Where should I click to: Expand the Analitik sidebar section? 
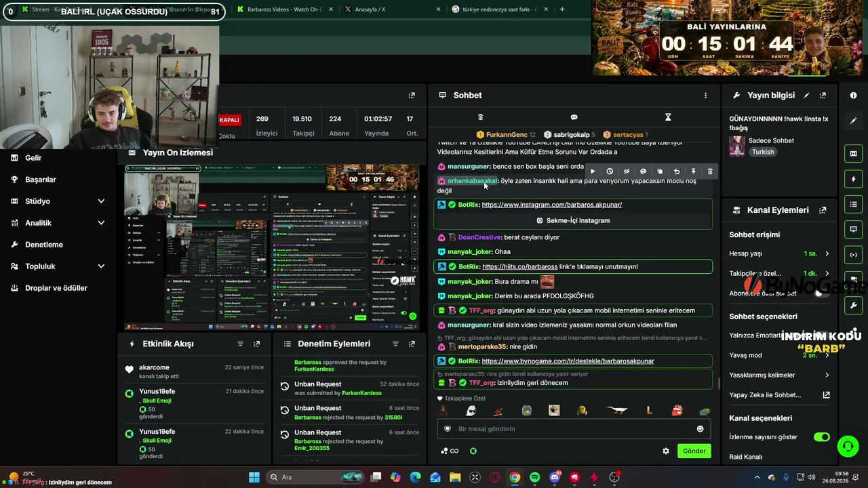(101, 223)
